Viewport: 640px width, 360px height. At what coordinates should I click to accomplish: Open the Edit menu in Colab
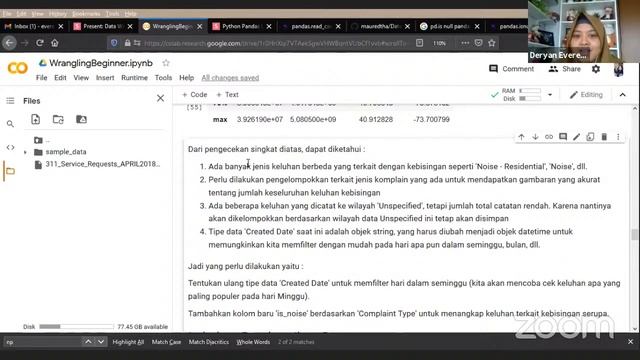tap(60, 78)
